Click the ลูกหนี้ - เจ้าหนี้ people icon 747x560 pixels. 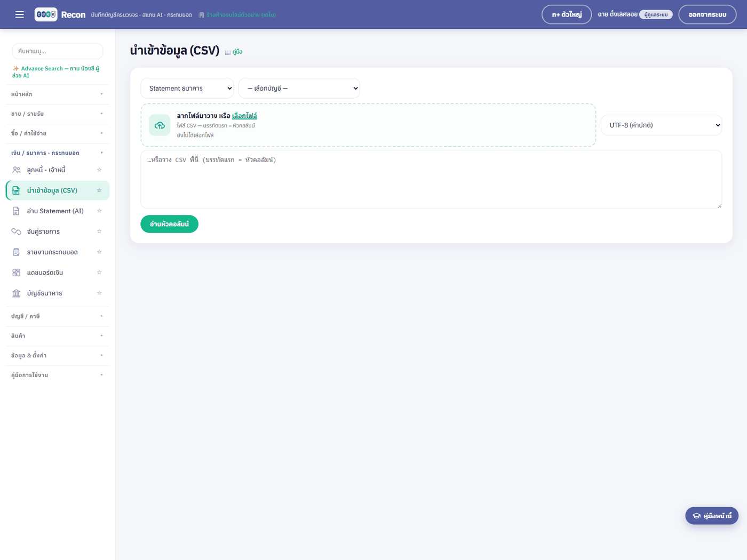point(17,170)
